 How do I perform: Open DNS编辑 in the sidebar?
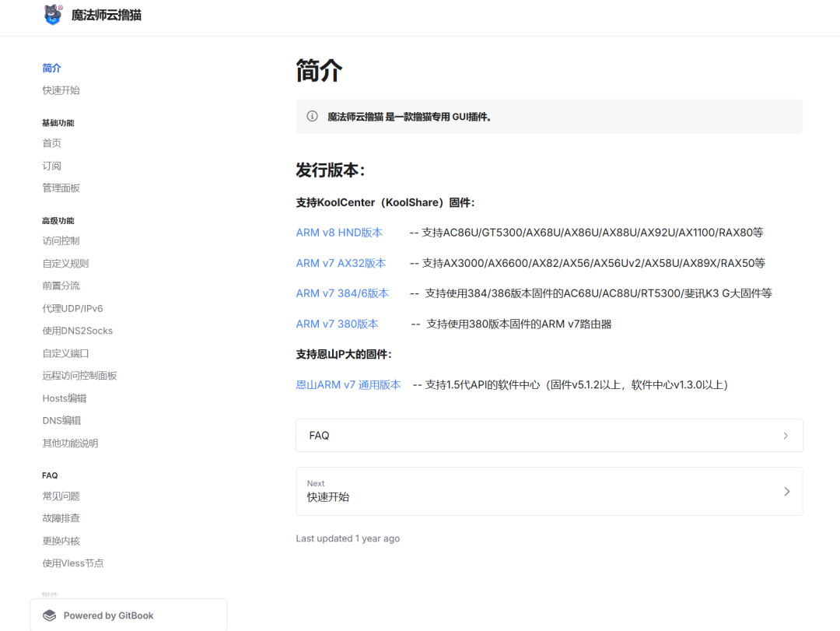coord(61,420)
